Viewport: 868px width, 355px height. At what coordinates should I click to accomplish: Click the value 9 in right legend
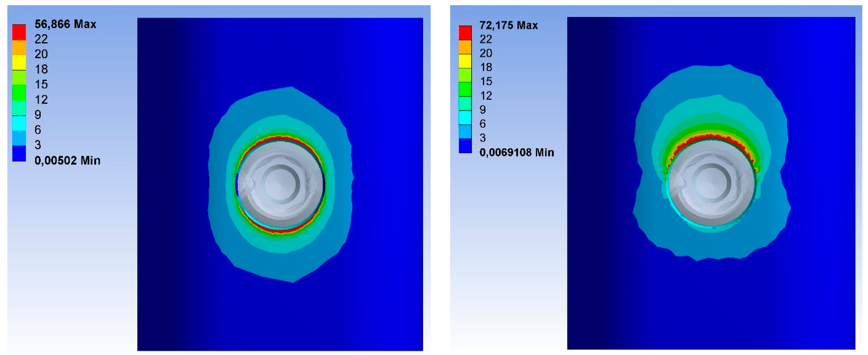[x=482, y=110]
